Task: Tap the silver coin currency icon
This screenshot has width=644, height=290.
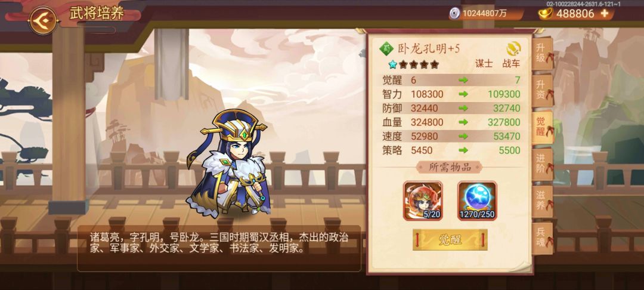Action: [454, 14]
